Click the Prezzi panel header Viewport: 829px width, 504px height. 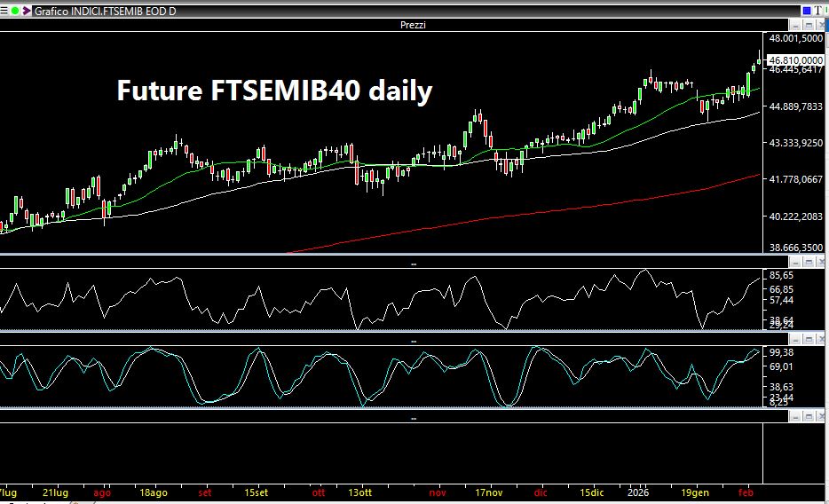pyautogui.click(x=414, y=25)
